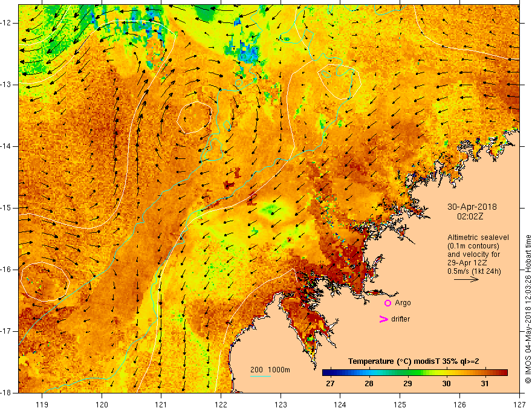532x411 pixels.
Task: Click the latitude axis label -14
Action: 6,146
